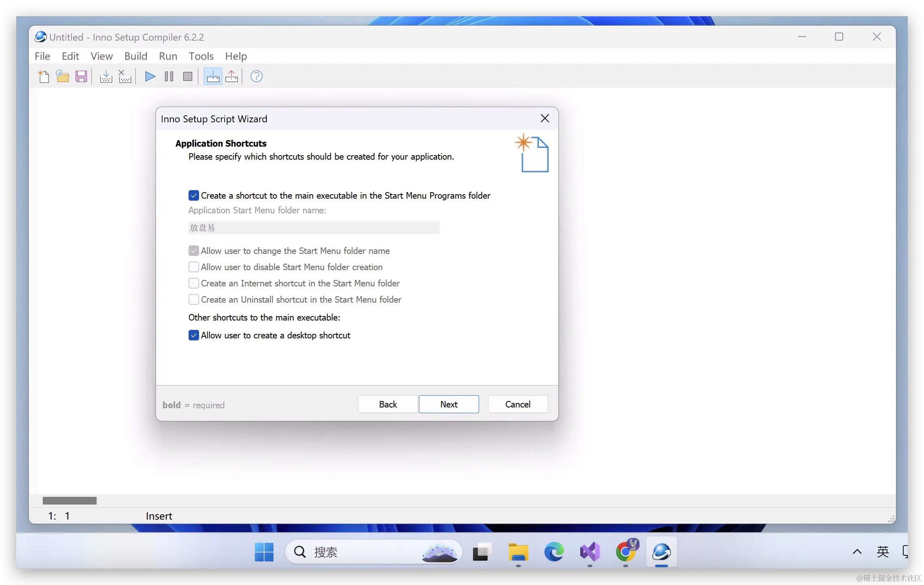Screen dimensions: 924x585
Task: Select the target uninstall upload icon
Action: click(232, 76)
